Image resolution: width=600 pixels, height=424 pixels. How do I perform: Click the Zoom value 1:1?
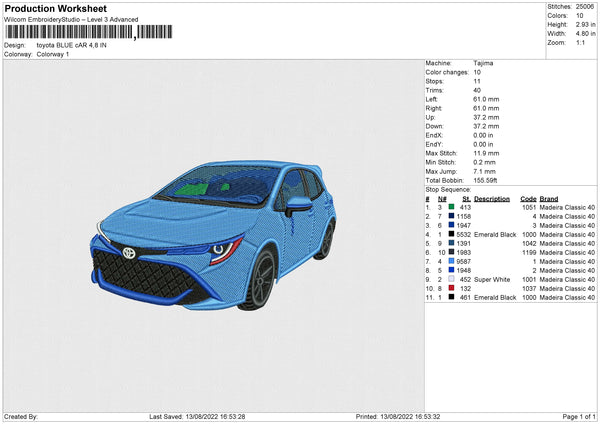tap(580, 42)
